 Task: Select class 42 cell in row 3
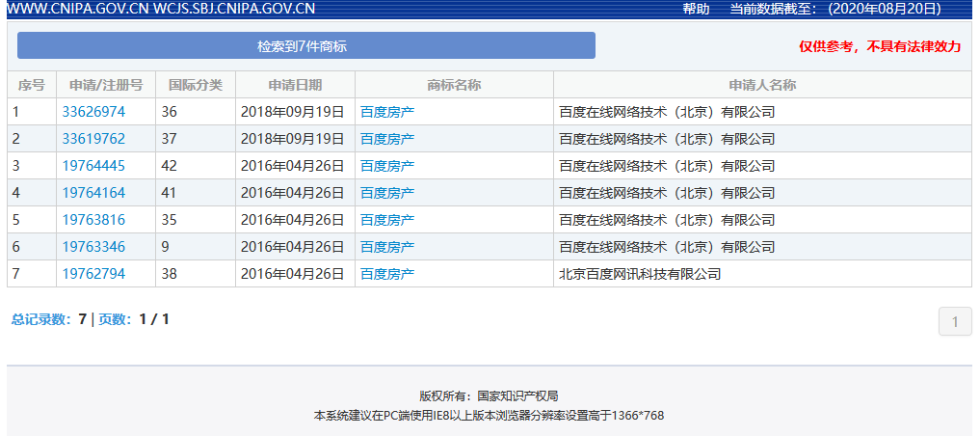[196, 166]
